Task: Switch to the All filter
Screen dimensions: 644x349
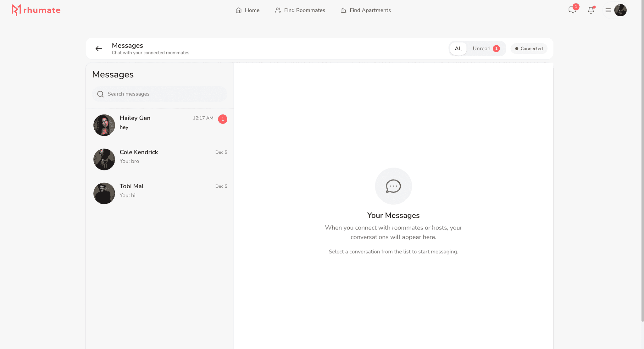Action: pyautogui.click(x=458, y=48)
